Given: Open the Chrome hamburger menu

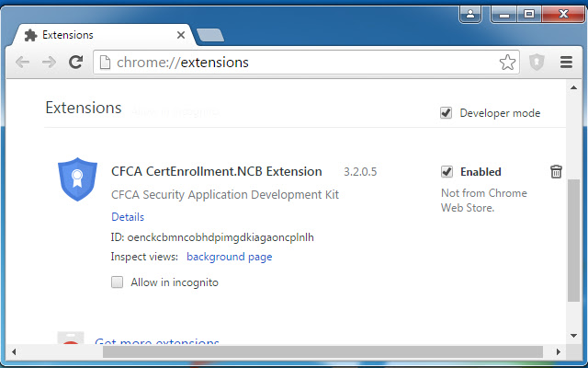Looking at the screenshot, I should point(566,63).
